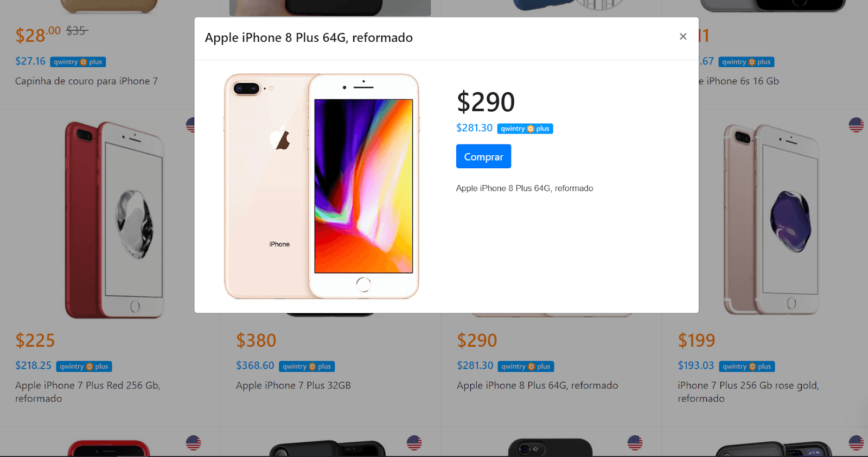Click the dialog title Apple iPhone 8 Plus 64G

(x=309, y=37)
